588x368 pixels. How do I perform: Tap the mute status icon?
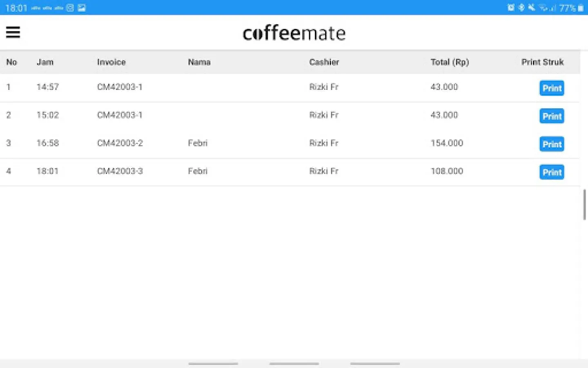[531, 7]
